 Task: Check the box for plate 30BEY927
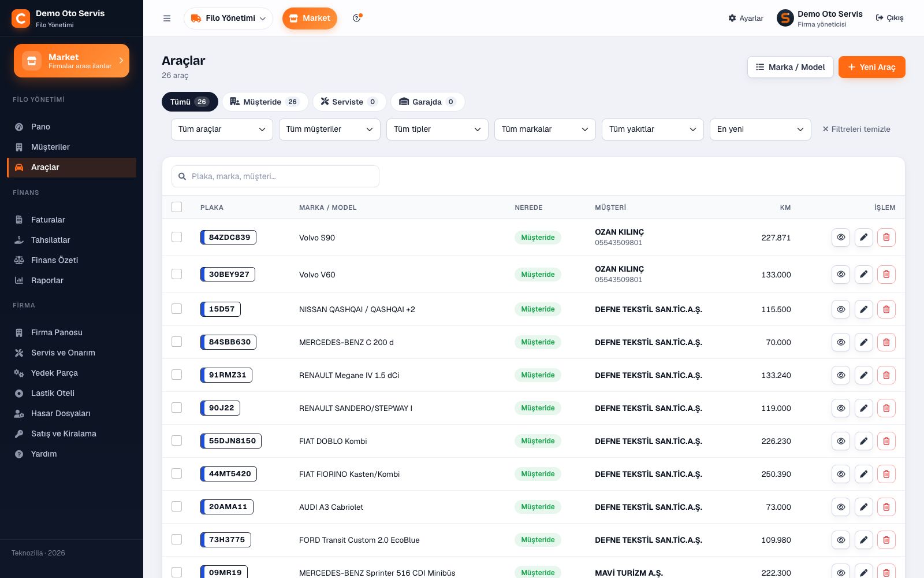177,274
